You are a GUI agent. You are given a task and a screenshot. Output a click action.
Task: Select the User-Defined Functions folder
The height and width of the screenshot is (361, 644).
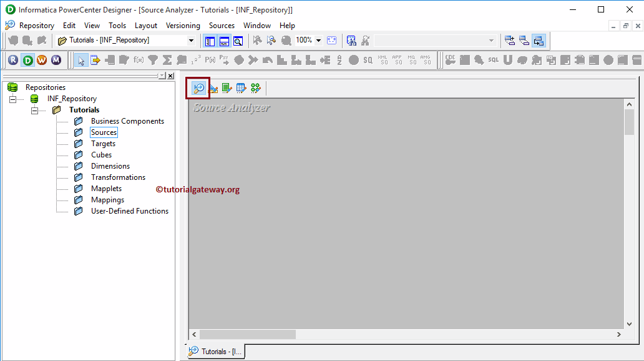[x=130, y=211]
